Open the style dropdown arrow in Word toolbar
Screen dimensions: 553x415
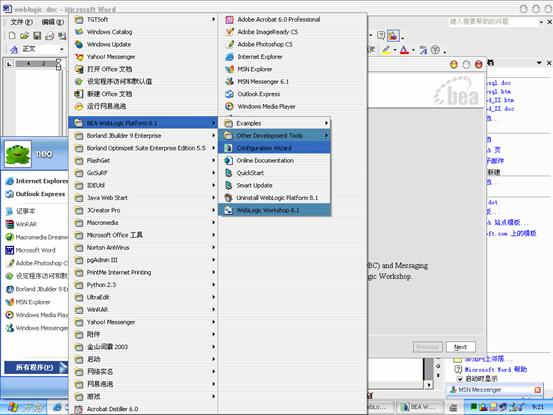click(x=62, y=49)
